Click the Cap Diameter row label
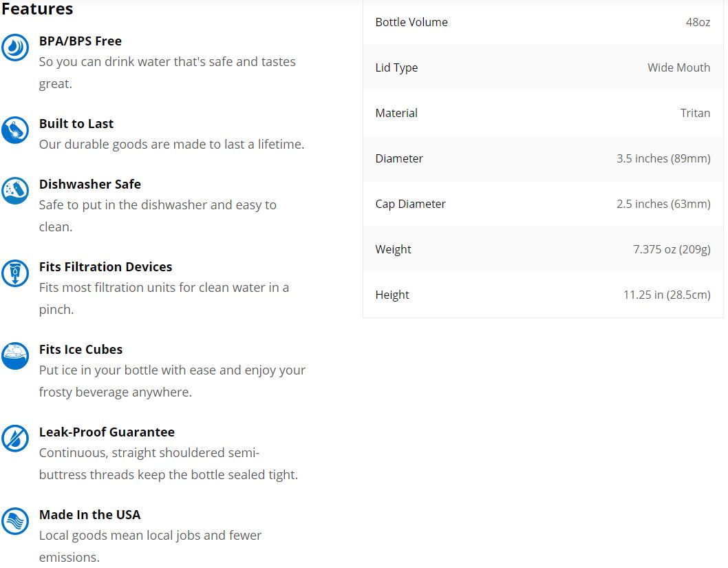This screenshot has width=728, height=568. coord(410,204)
